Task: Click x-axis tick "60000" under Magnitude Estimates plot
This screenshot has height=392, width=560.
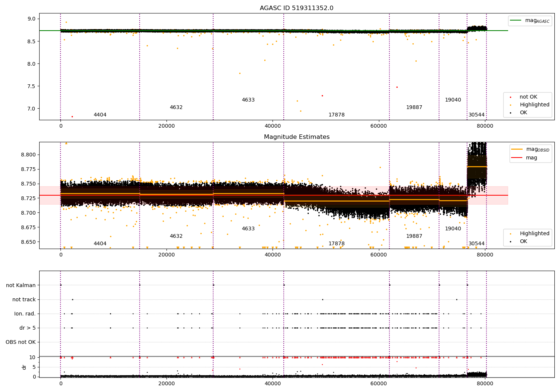Action: tap(379, 255)
